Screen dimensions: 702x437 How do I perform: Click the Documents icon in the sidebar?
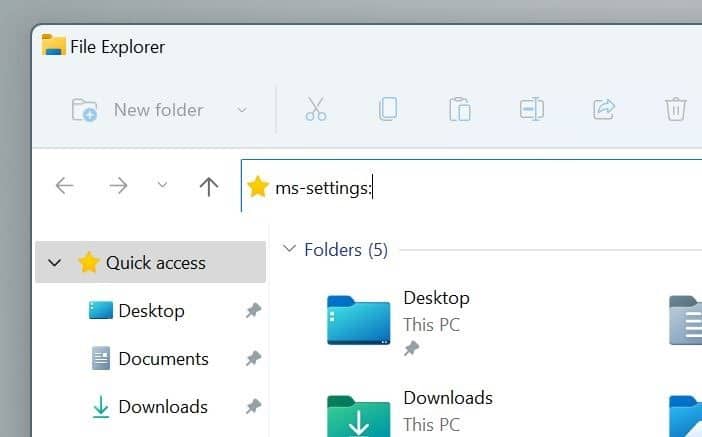click(101, 358)
